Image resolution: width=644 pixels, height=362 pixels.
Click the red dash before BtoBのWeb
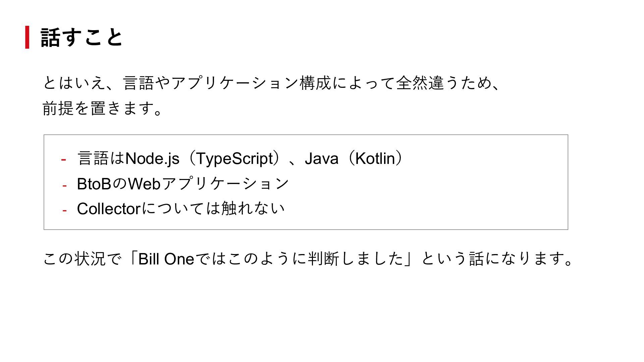[64, 185]
